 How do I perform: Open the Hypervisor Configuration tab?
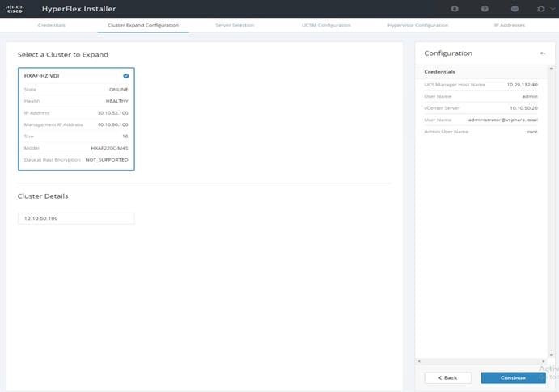pyautogui.click(x=417, y=25)
